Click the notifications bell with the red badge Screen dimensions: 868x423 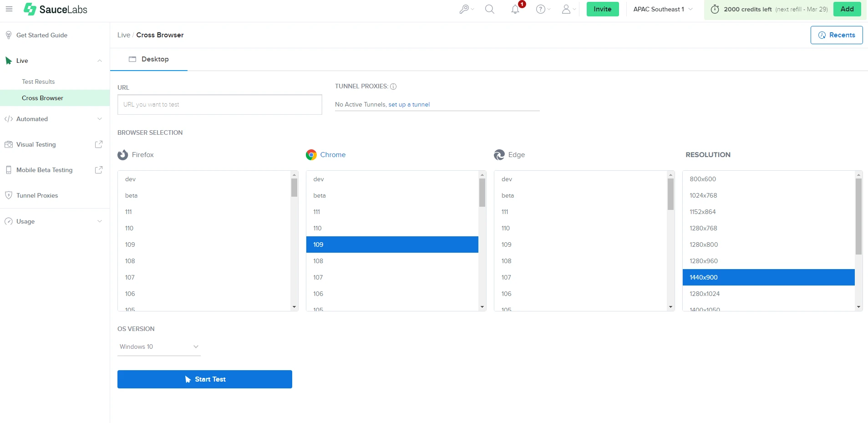tap(515, 9)
